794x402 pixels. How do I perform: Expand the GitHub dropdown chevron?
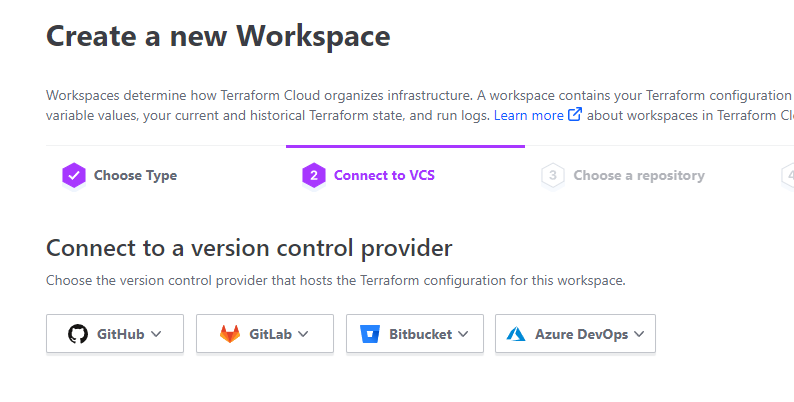coord(156,334)
